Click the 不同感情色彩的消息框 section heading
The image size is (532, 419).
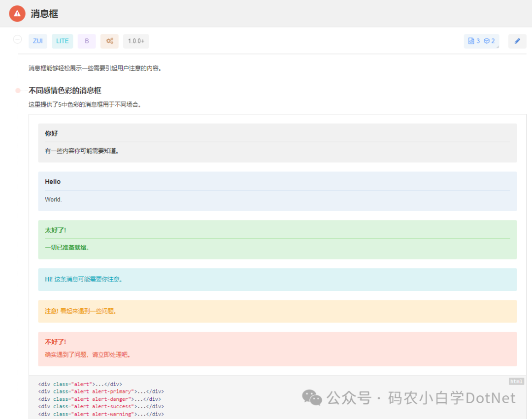point(65,91)
